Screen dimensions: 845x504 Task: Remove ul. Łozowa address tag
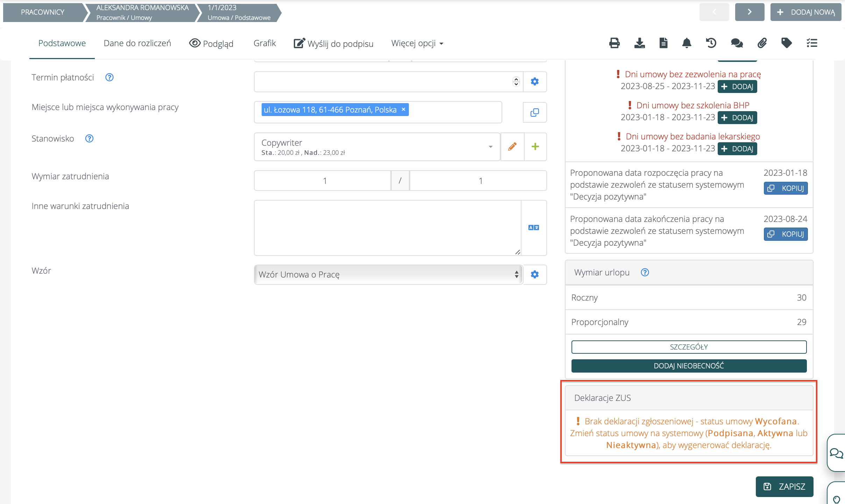[403, 109]
